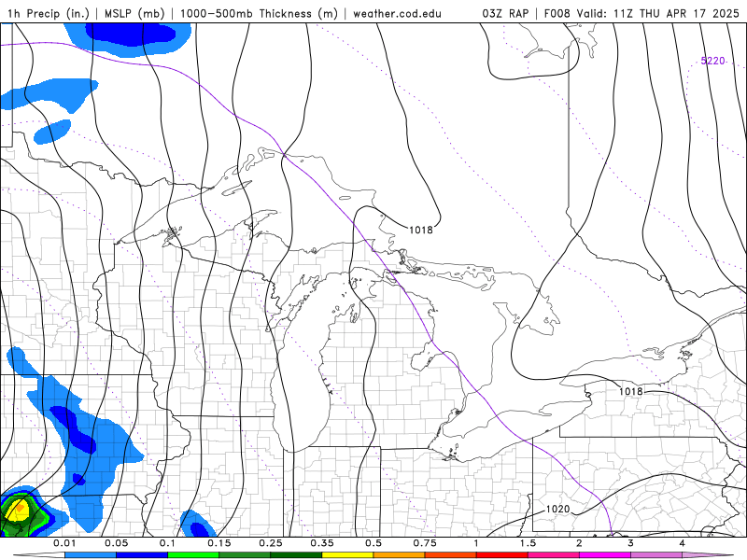The image size is (747, 560).
Task: Click the '0.01' legend value
Action: coord(64,543)
